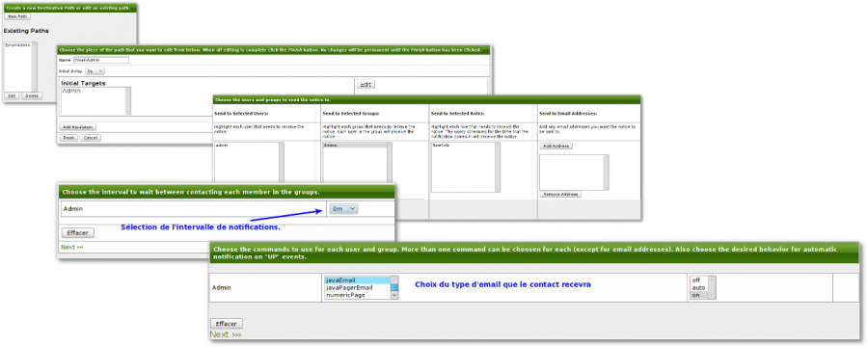
Task: Click the Remove Address button
Action: [x=560, y=195]
